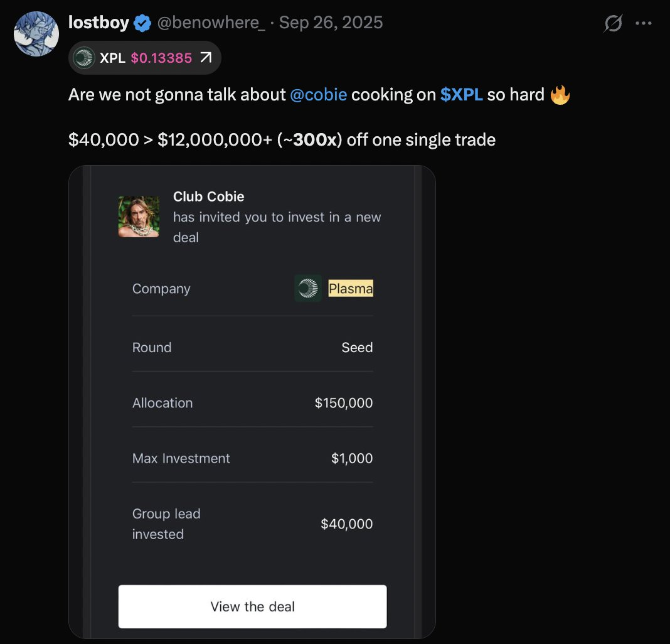Open the @cobie mention link
Viewport: 670px width, 644px height.
click(318, 95)
